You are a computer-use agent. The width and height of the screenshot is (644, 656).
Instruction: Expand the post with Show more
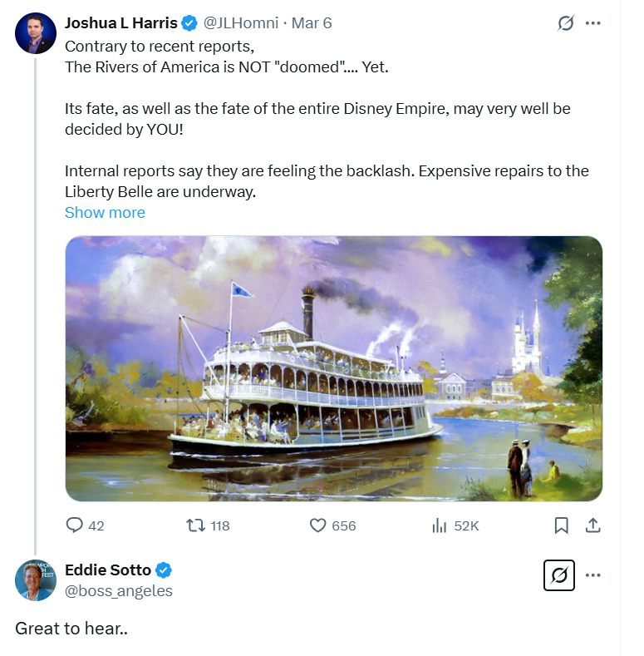(105, 213)
